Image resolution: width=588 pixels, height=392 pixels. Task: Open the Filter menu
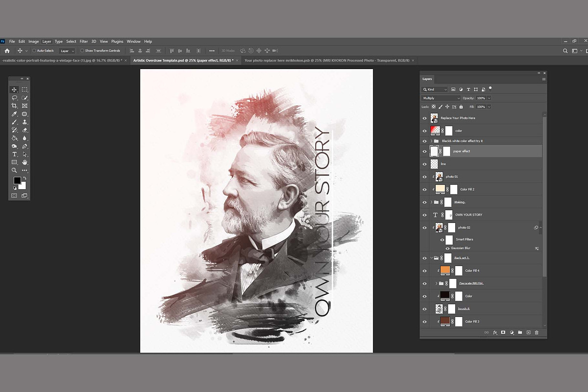pos(84,42)
